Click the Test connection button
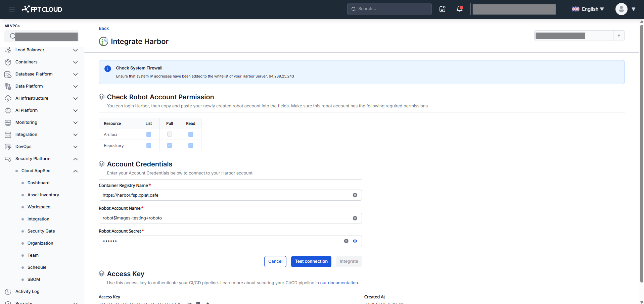The height and width of the screenshot is (304, 644). [x=311, y=261]
